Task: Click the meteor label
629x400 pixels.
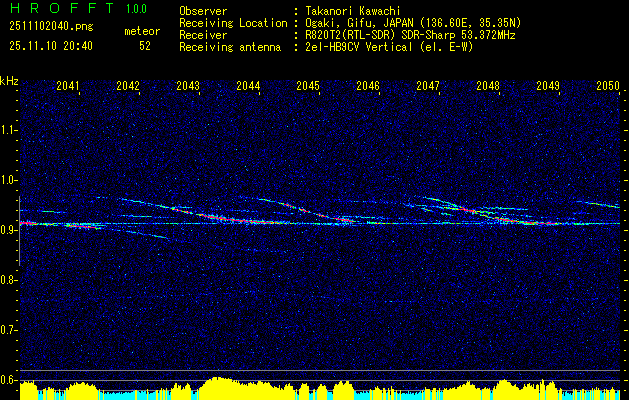Action: (142, 31)
